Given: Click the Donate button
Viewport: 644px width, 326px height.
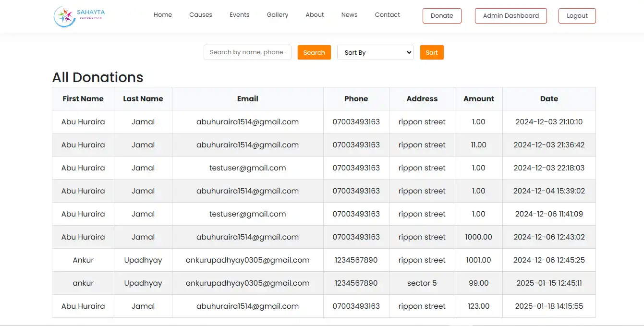Looking at the screenshot, I should click(x=442, y=16).
